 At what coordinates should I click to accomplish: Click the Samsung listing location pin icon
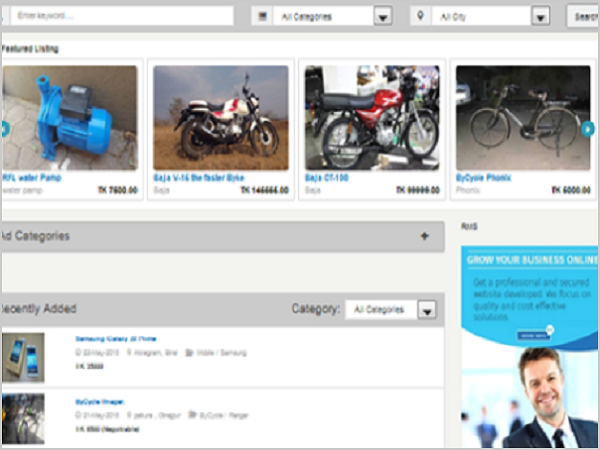click(129, 352)
